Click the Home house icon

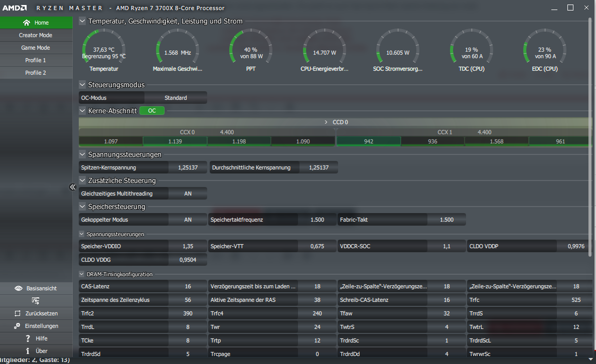26,23
